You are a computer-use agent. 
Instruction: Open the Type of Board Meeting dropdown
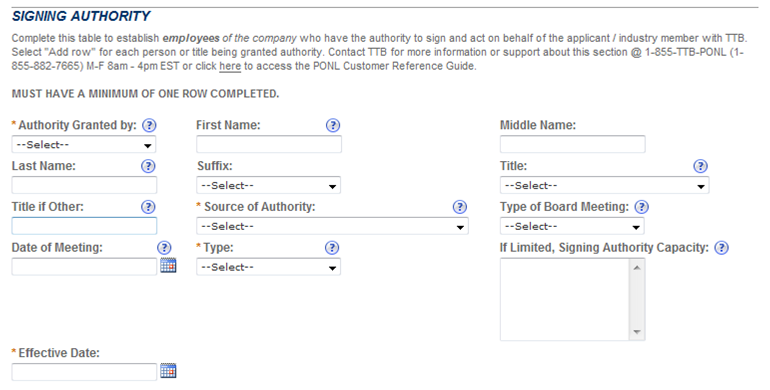pyautogui.click(x=572, y=226)
